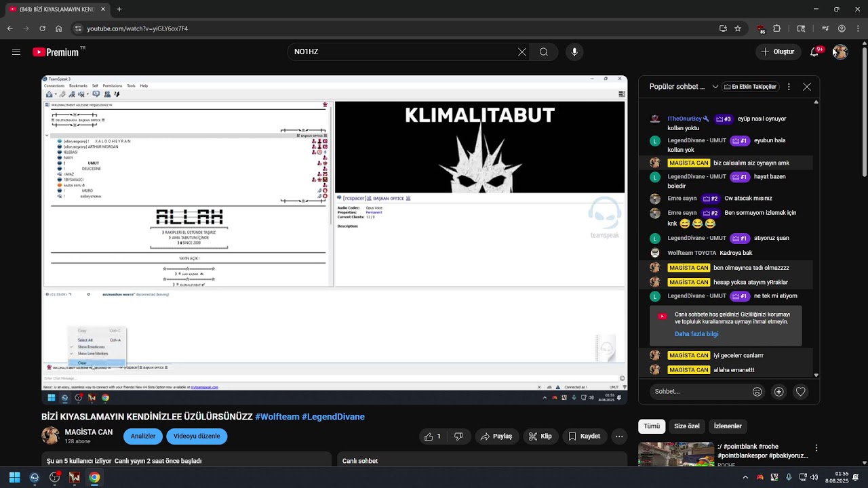Send a heart reaction in chat
This screenshot has width=868, height=488.
pyautogui.click(x=801, y=391)
